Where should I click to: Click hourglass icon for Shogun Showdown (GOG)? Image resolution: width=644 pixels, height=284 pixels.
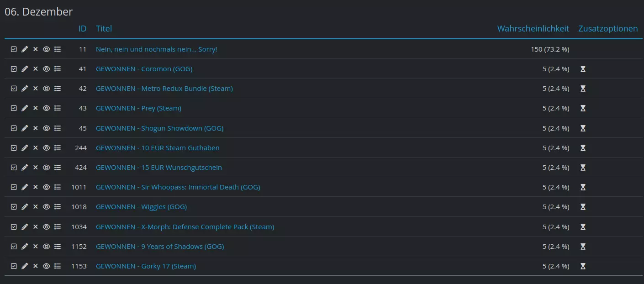click(583, 128)
